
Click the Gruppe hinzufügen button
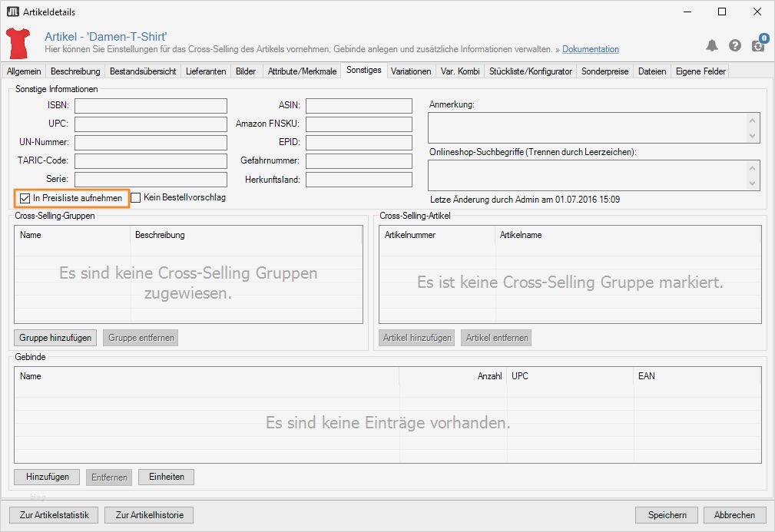55,338
